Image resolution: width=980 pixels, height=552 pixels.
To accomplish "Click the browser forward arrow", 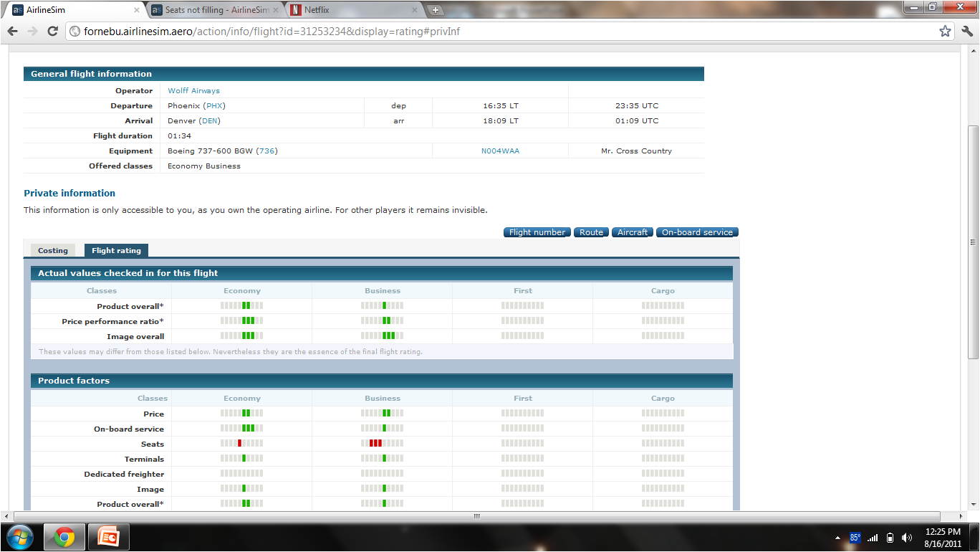I will tap(32, 32).
